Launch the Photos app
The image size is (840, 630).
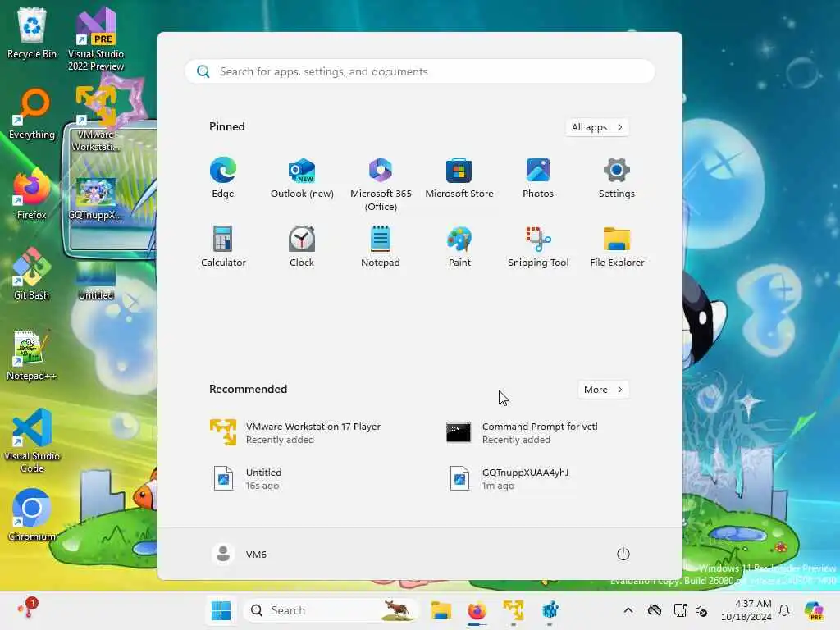click(538, 178)
